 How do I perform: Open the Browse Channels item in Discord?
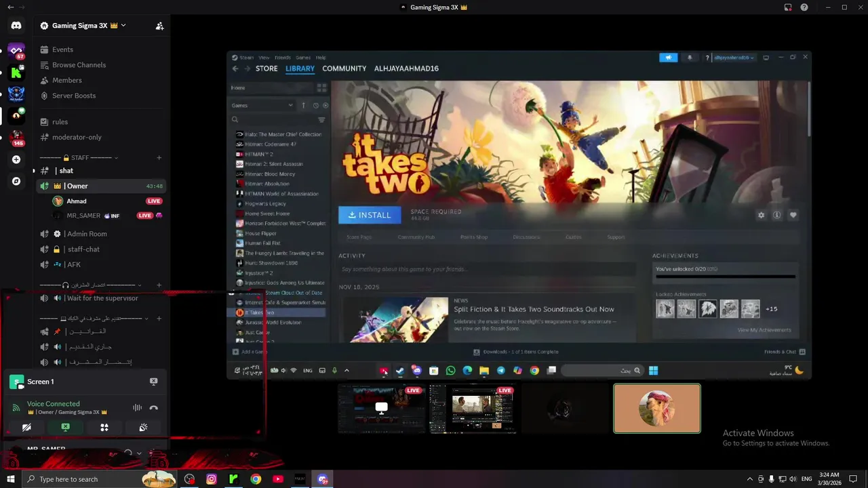(x=79, y=65)
